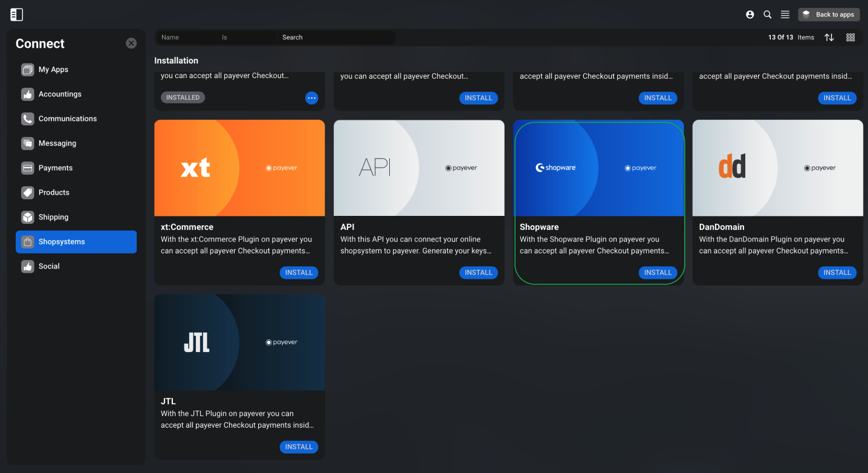This screenshot has height=473, width=868.
Task: Open the Shopware banner thumbnail
Action: point(598,168)
